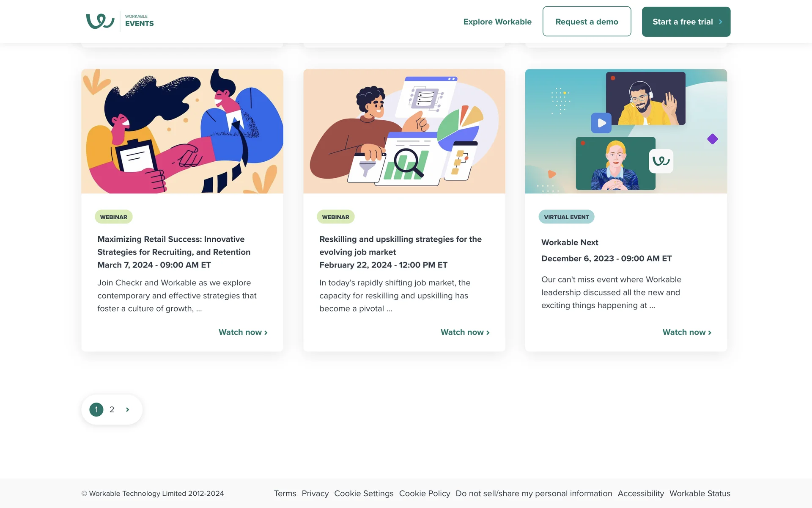Select page 1 in pagination
The height and width of the screenshot is (508, 812).
[x=96, y=409]
